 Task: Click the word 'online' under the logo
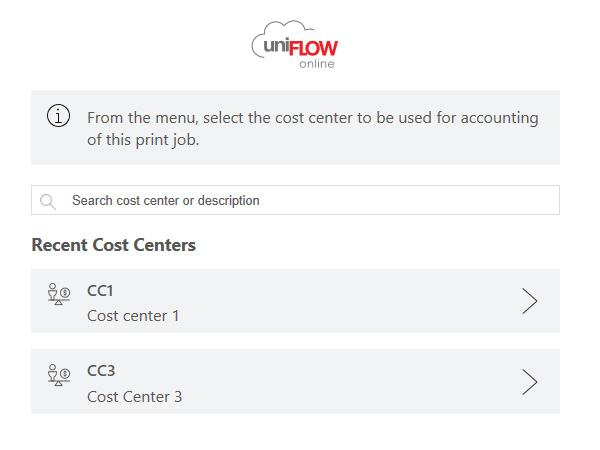tap(317, 64)
